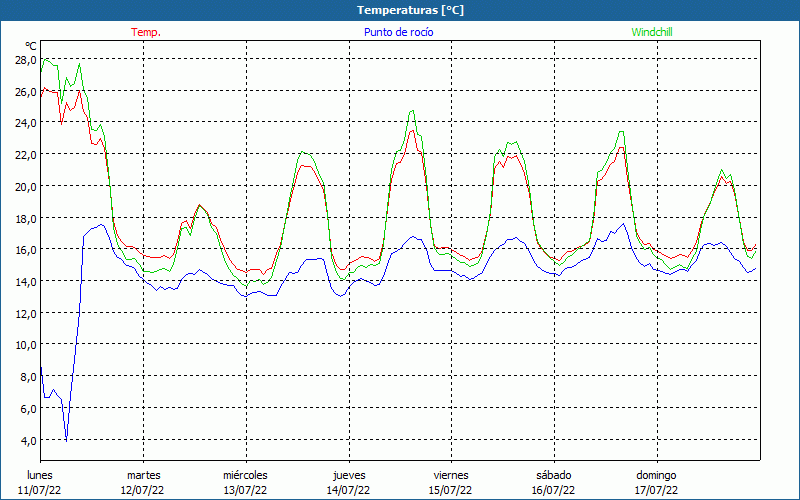Screen dimensions: 800x500
Task: Click the 18,0 y-axis value
Action: (26, 218)
